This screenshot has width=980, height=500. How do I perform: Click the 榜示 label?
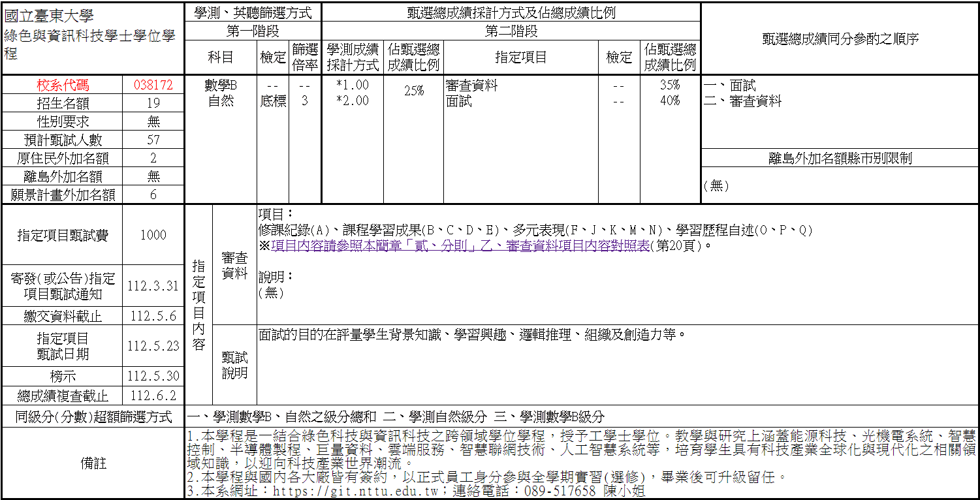63,376
